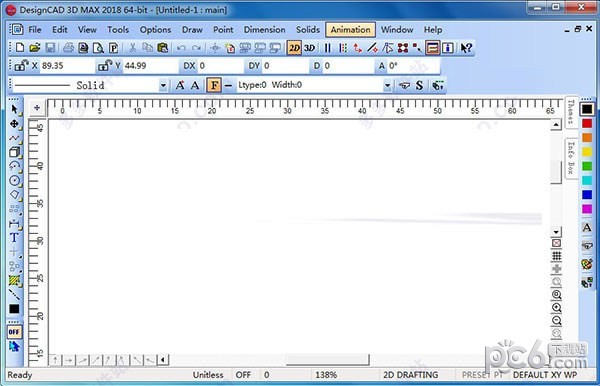Click the context help arrow-question icon

466,48
